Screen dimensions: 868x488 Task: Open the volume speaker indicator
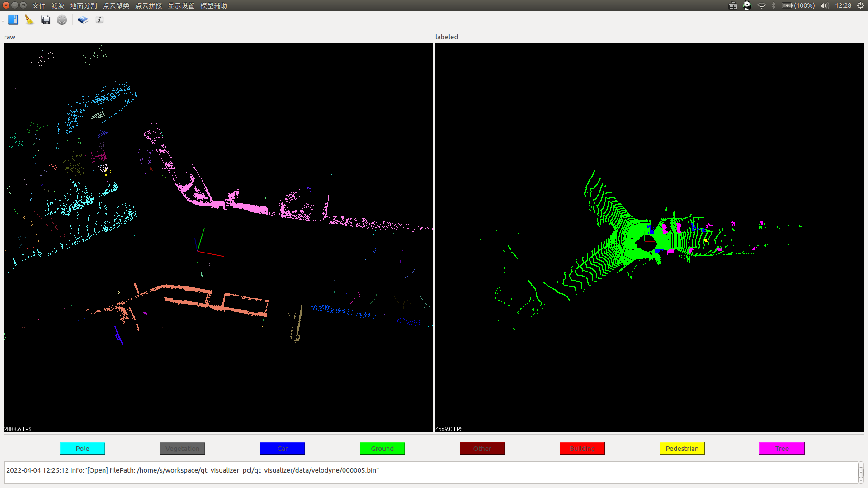[x=824, y=5]
